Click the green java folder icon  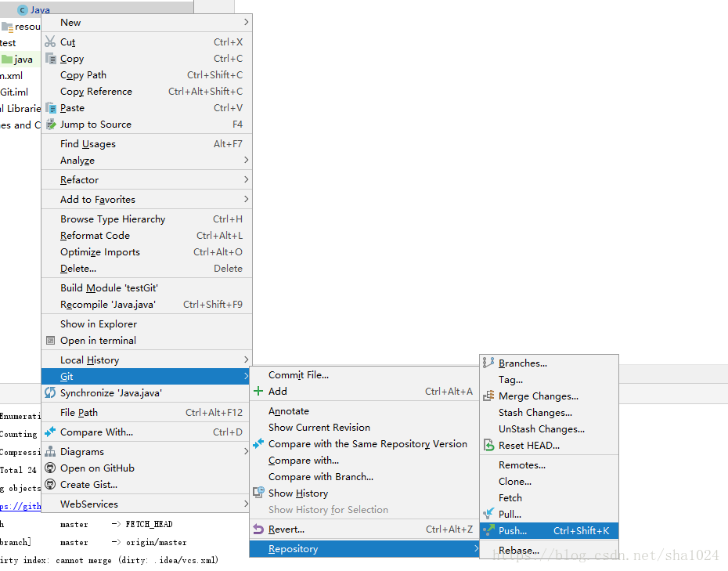point(6,59)
